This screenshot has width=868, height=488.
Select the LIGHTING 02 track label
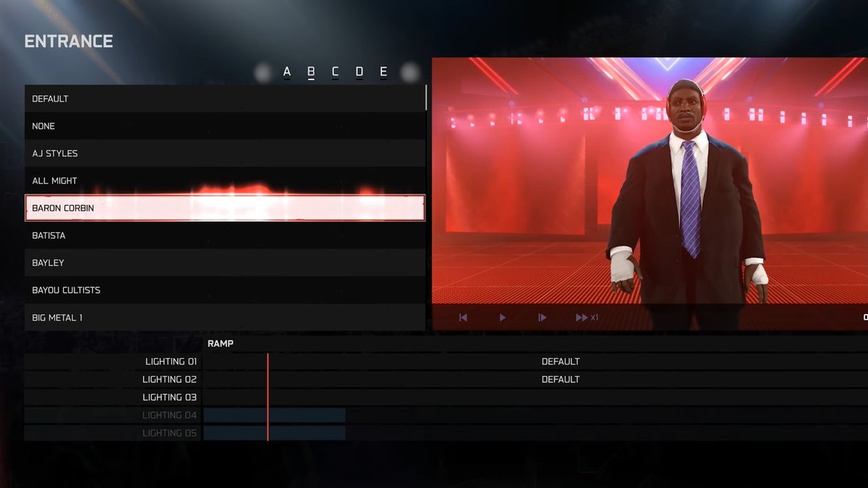point(170,379)
